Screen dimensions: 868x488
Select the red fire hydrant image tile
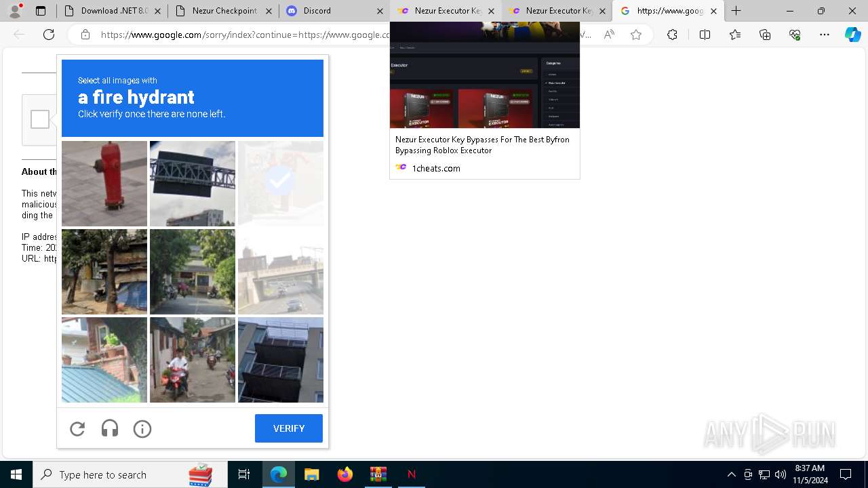point(104,184)
